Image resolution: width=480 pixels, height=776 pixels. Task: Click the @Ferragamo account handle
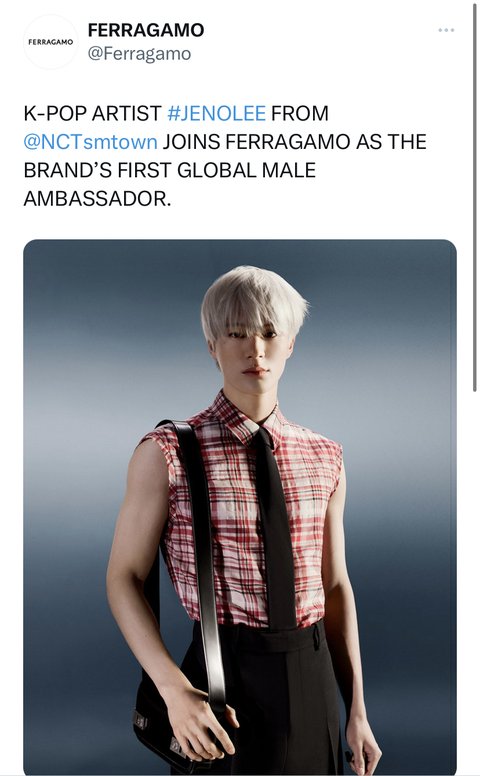(139, 53)
